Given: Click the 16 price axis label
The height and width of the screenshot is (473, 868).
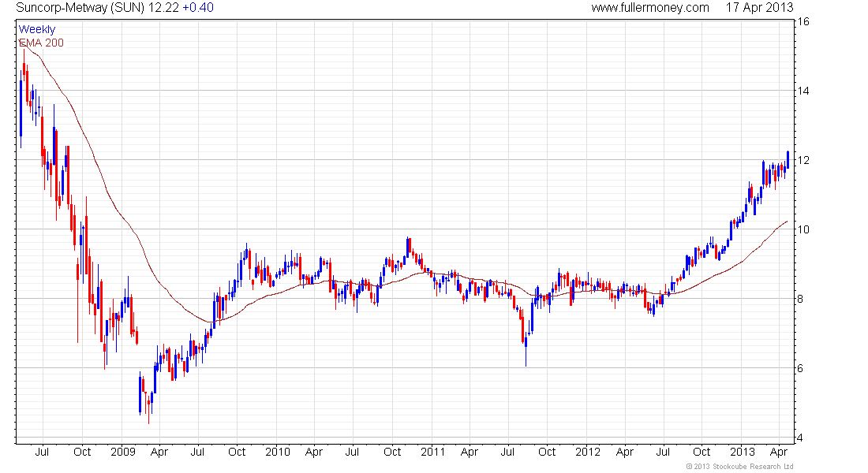Looking at the screenshot, I should [803, 21].
